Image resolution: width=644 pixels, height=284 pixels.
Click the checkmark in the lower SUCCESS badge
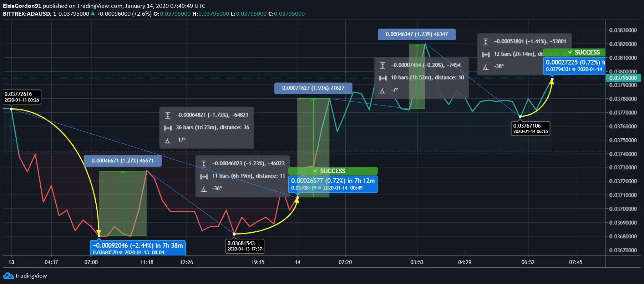(x=315, y=171)
